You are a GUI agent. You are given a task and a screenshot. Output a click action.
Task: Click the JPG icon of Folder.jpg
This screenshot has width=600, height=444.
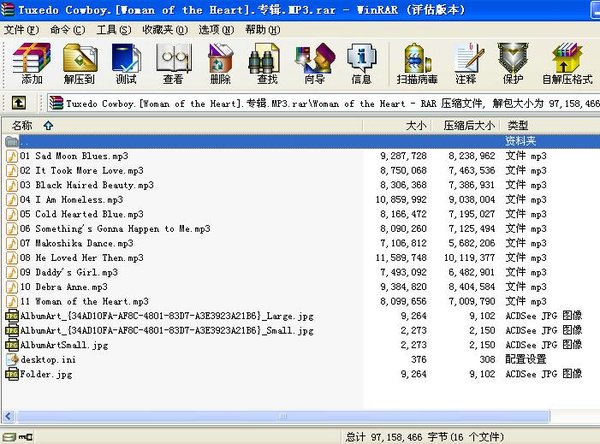[x=12, y=374]
